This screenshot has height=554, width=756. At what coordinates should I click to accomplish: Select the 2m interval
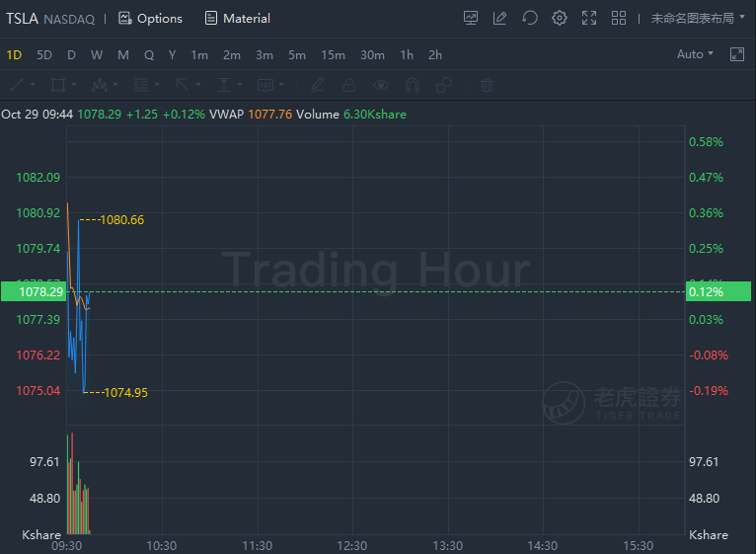click(x=231, y=55)
